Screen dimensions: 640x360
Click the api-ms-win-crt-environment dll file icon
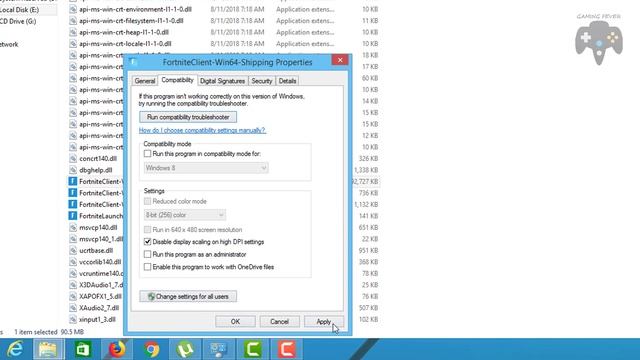73,9
